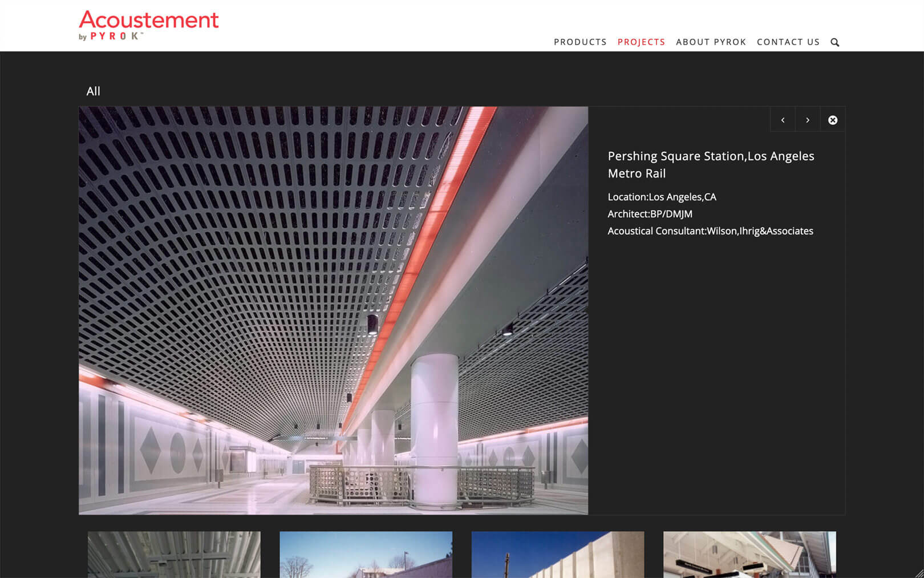Screen dimensions: 924x578
Task: Go to next project with right arrow
Action: click(x=808, y=120)
